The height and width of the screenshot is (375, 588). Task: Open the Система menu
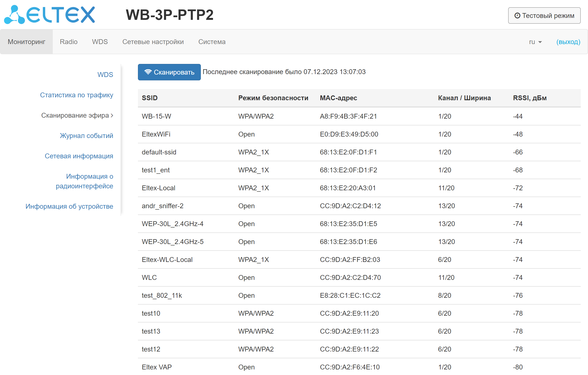tap(212, 42)
